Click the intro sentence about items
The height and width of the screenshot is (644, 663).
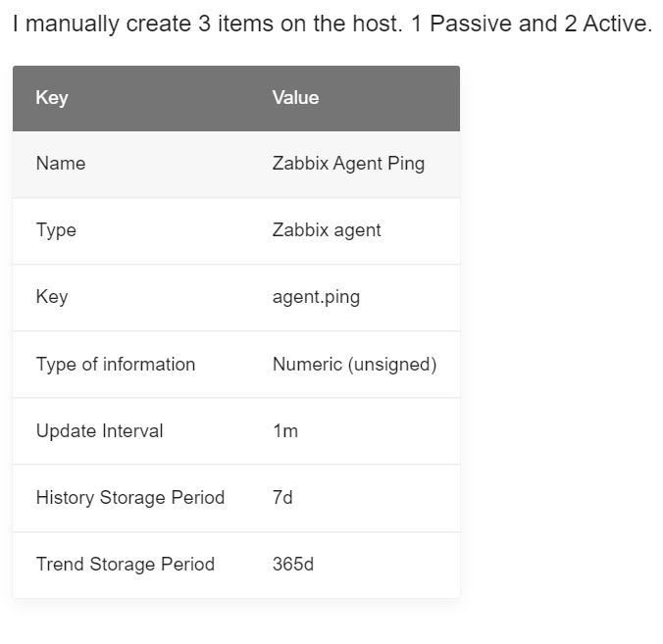pyautogui.click(x=331, y=25)
